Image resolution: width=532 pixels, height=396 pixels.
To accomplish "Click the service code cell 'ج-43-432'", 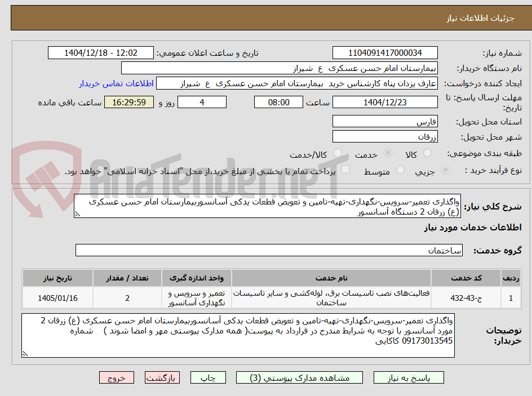I will click(466, 297).
